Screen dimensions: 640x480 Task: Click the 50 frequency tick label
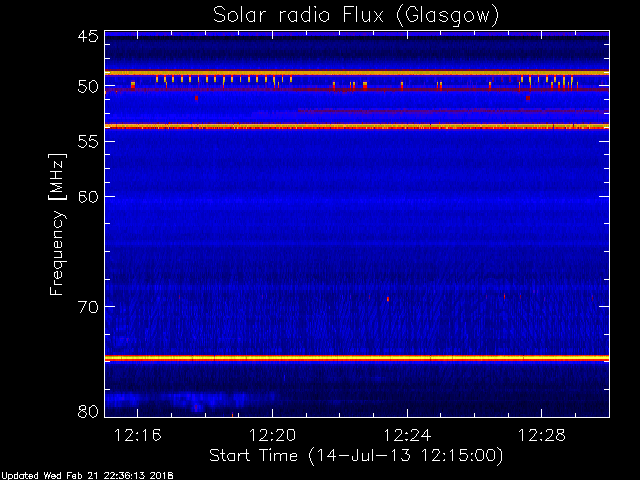[x=88, y=87]
